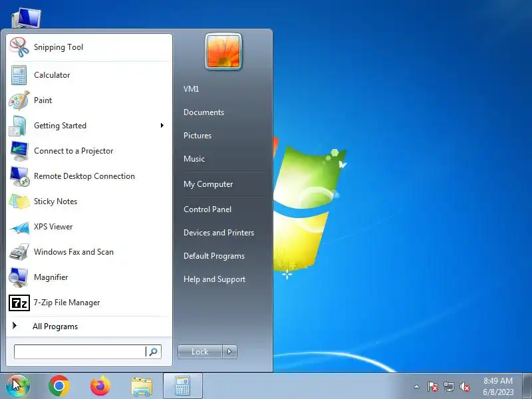Launch Windows Fax and Scan icon
The width and height of the screenshot is (532, 399).
(19, 252)
